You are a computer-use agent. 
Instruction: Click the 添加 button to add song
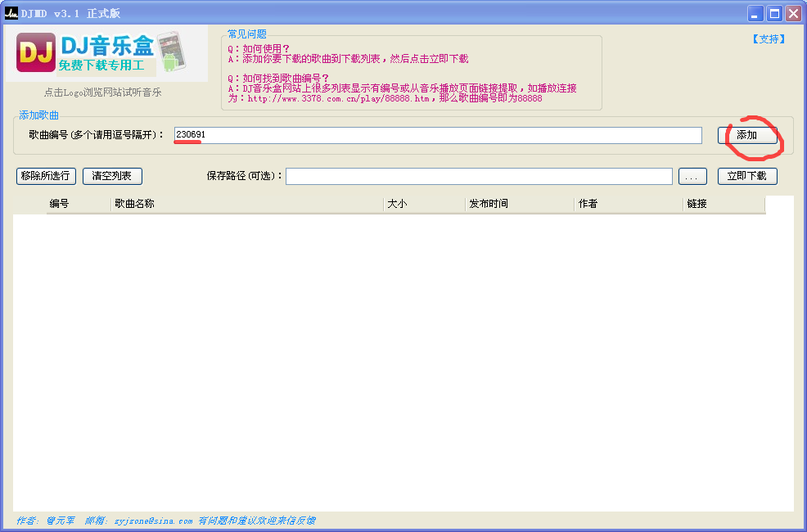point(747,135)
